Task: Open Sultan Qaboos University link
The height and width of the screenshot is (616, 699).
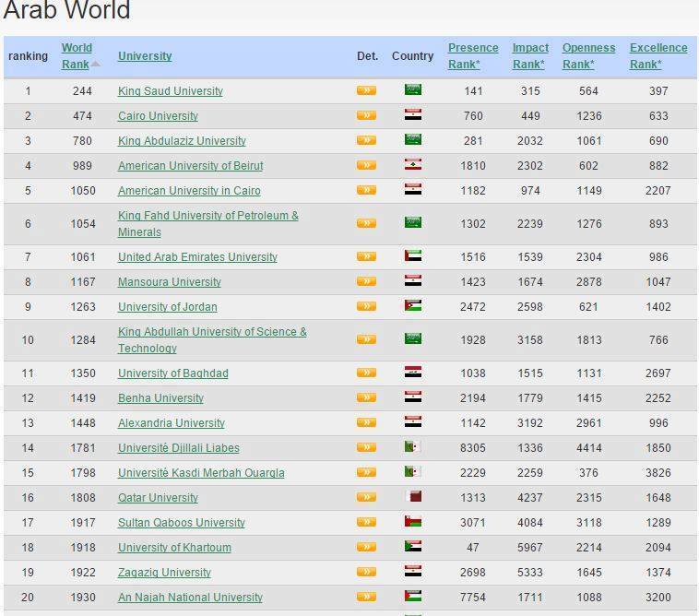Action: click(182, 523)
